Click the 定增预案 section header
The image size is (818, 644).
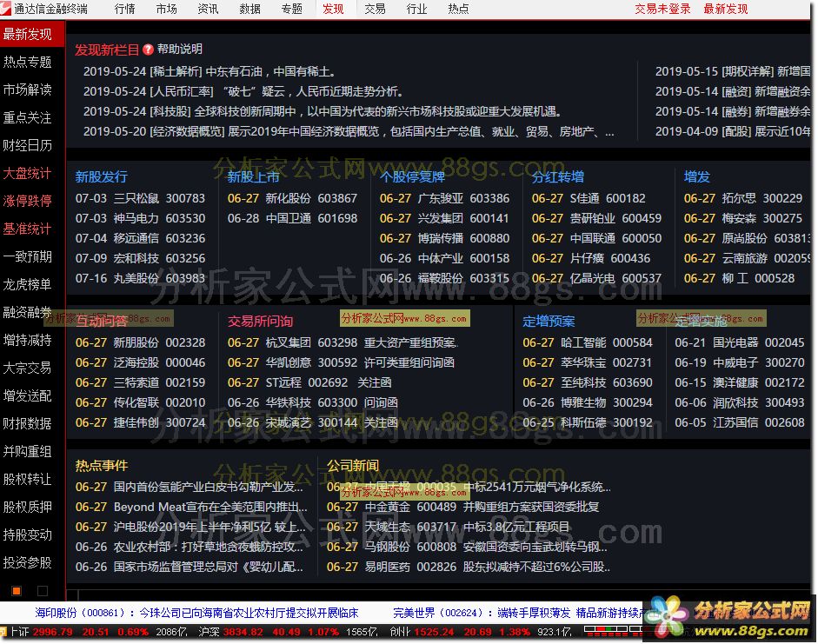coord(549,322)
